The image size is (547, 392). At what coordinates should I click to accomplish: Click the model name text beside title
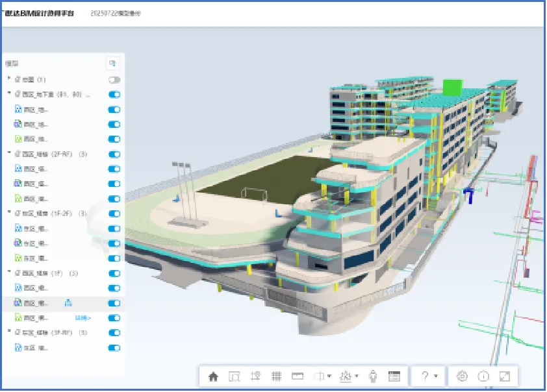click(x=116, y=13)
